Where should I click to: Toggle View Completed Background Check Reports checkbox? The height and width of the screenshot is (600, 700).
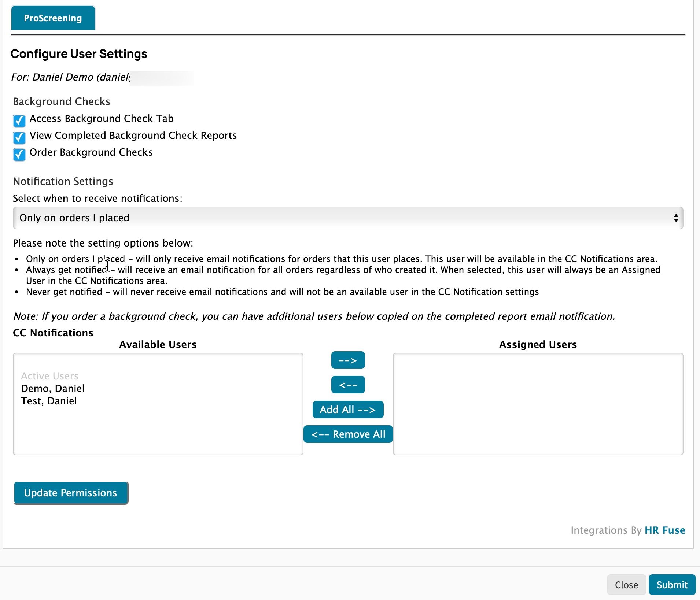tap(19, 137)
